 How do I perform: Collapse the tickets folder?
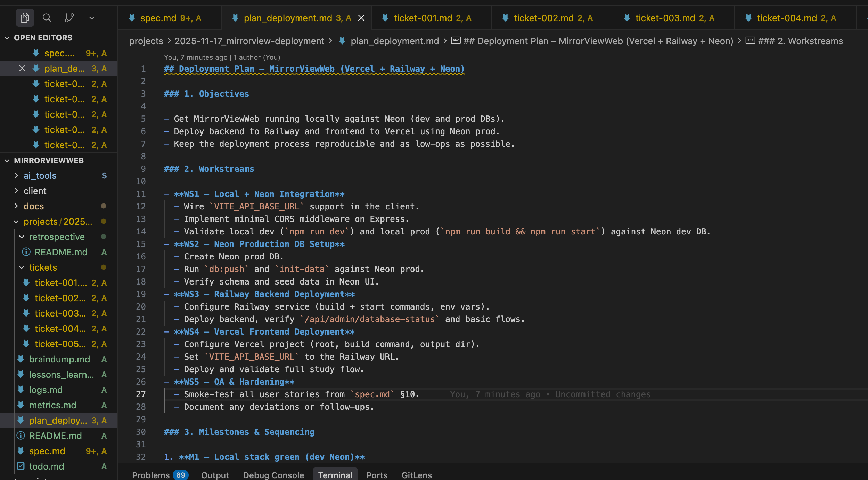click(22, 267)
